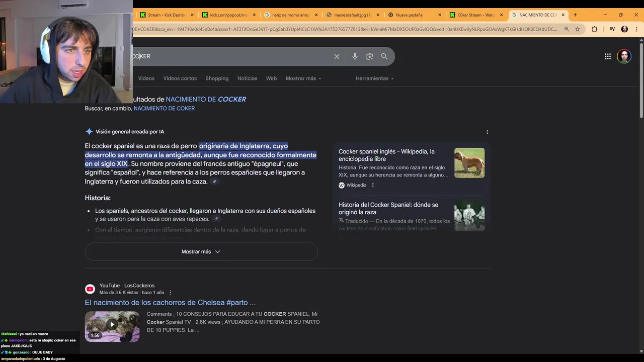Close the 'nariz de momo antes' tab
This screenshot has width=644, height=362.
point(316,15)
